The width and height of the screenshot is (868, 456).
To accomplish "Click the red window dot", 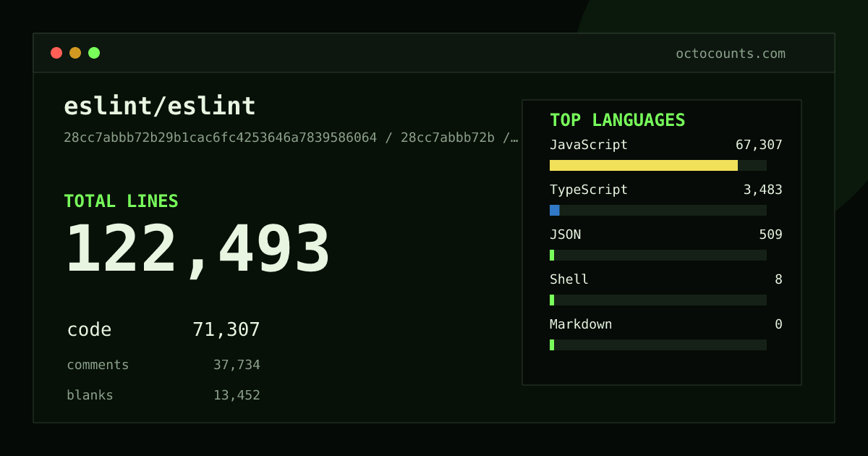I will (56, 53).
